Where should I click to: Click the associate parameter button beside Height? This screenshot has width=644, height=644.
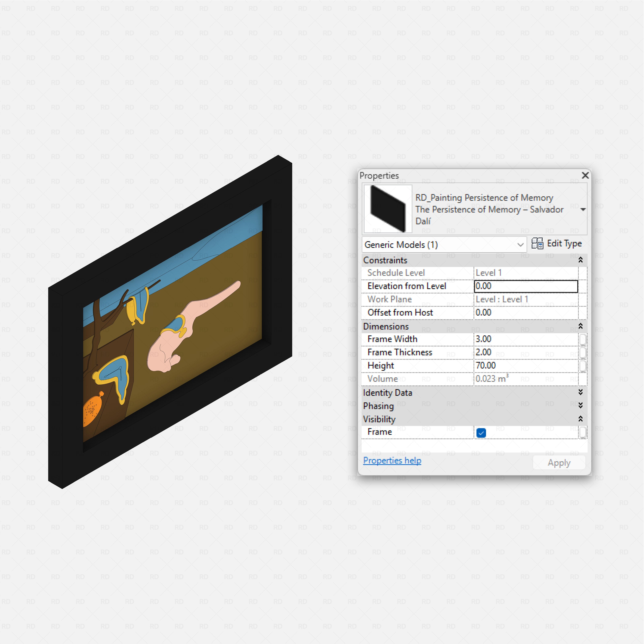(x=583, y=366)
